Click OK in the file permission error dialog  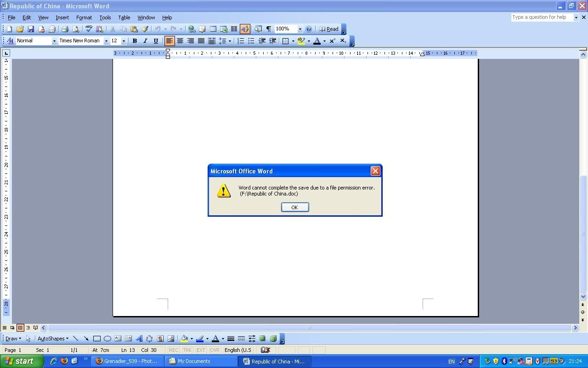[x=295, y=207]
